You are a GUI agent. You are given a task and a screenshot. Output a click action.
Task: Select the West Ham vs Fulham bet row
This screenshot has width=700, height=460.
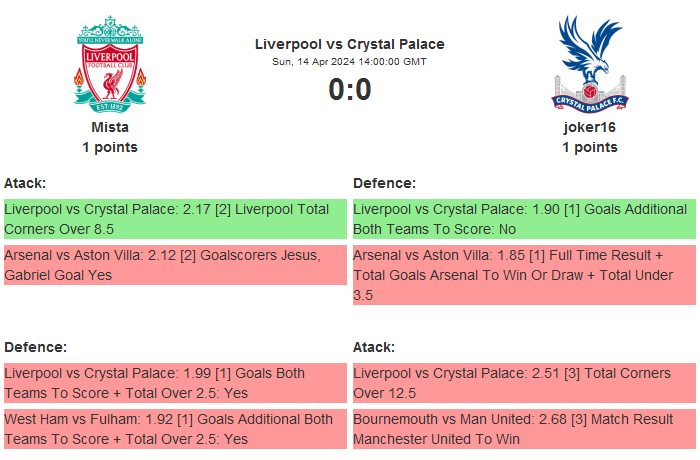(x=175, y=429)
